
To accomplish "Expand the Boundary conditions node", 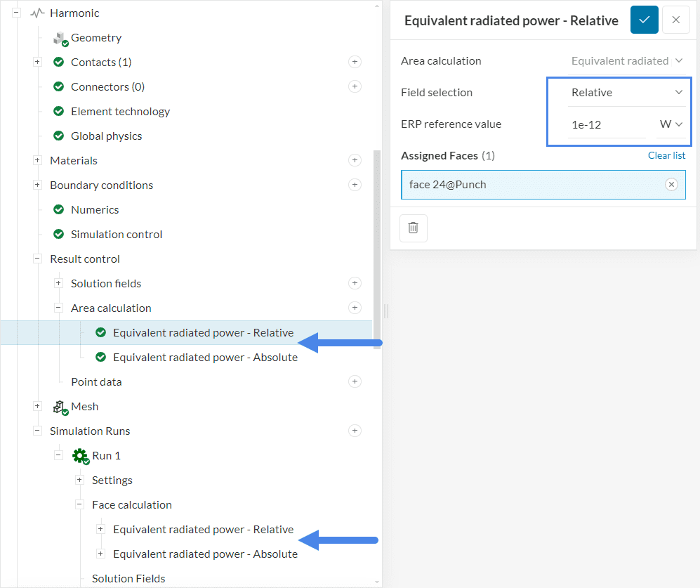I will pyautogui.click(x=37, y=185).
